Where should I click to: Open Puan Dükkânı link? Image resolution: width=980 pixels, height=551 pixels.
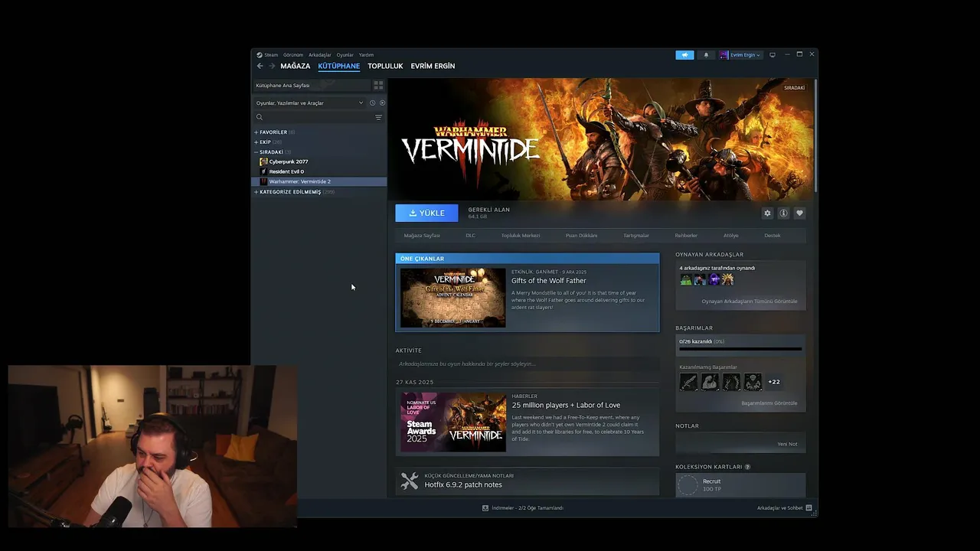(x=581, y=236)
